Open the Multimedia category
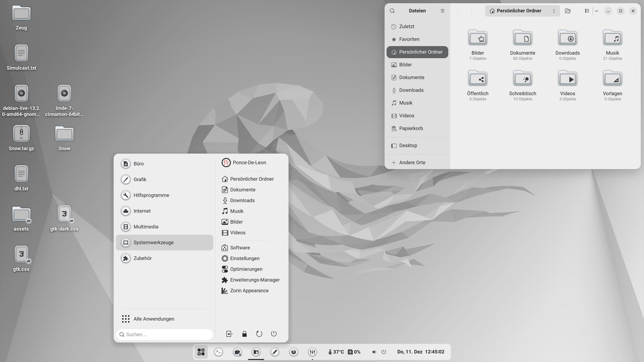Screen dimensions: 644x362 [146, 227]
